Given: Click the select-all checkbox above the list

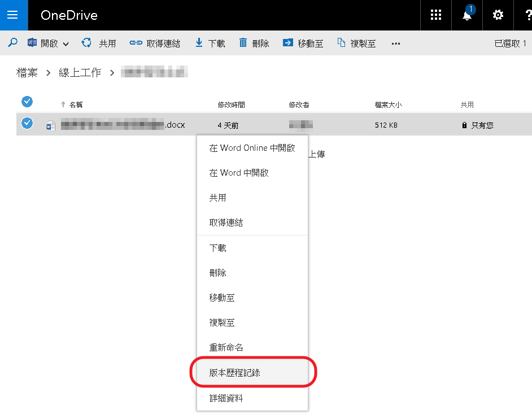Looking at the screenshot, I should click(27, 102).
